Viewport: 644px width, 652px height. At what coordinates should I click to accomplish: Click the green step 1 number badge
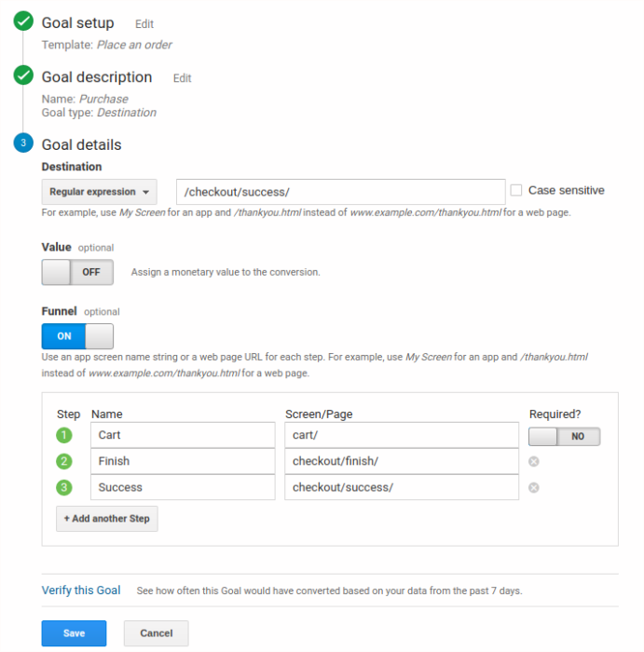pyautogui.click(x=64, y=435)
